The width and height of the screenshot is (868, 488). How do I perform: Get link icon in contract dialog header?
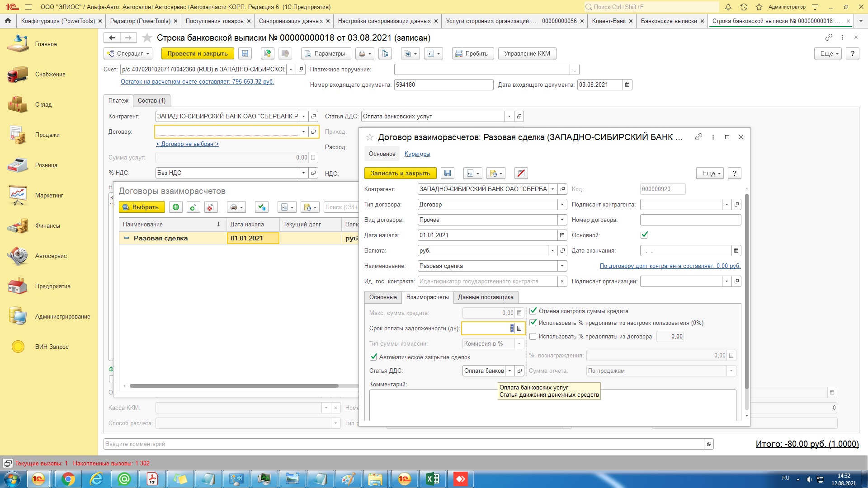(698, 137)
